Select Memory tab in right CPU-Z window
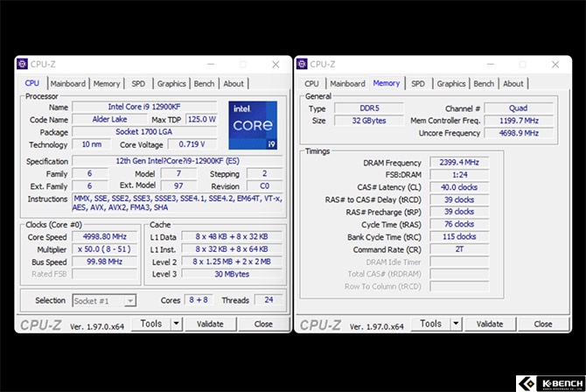 click(x=387, y=83)
